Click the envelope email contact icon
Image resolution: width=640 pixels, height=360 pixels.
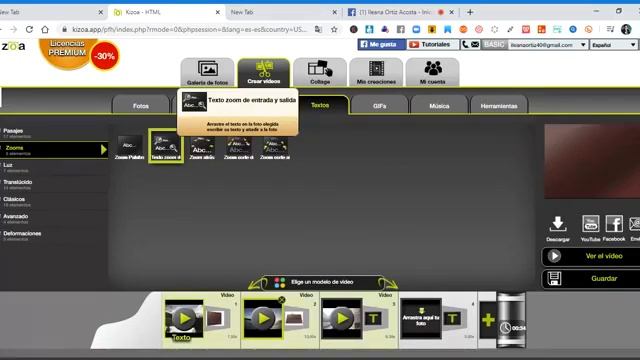click(x=475, y=44)
